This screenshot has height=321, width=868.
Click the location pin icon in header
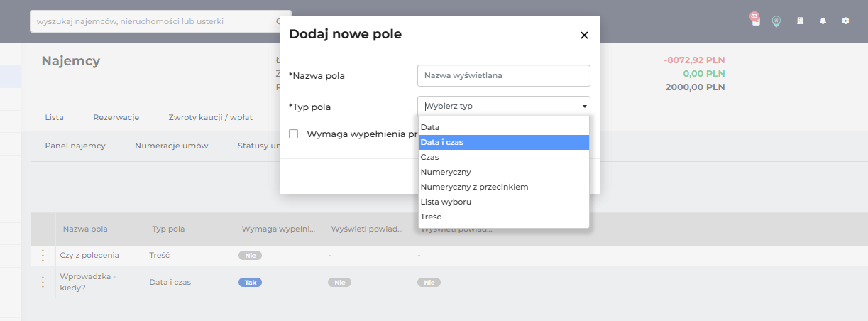pos(776,21)
